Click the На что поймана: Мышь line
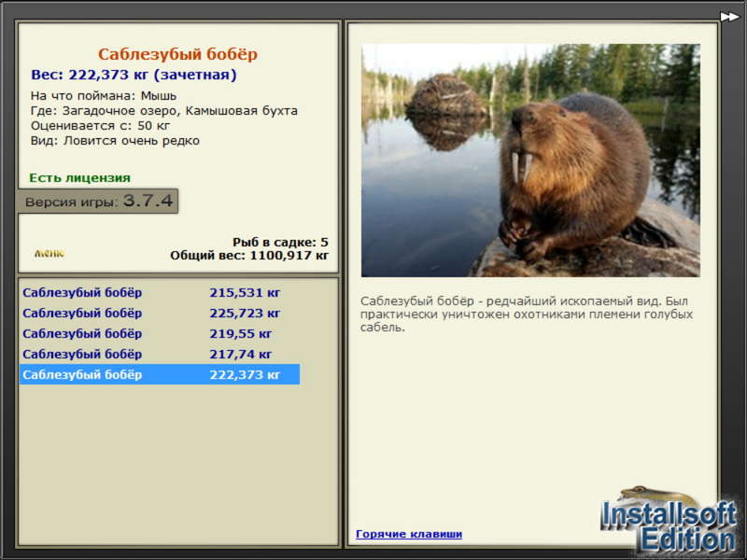The image size is (747, 560). (x=104, y=95)
